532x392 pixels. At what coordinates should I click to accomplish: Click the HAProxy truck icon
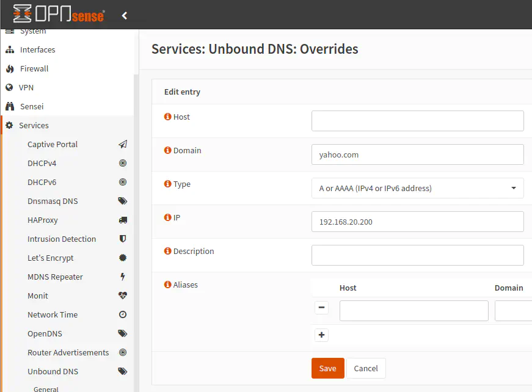[x=123, y=220]
